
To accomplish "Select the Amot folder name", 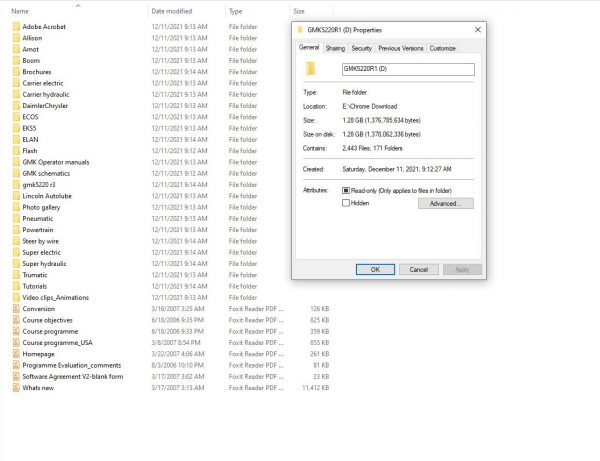I will [x=31, y=49].
